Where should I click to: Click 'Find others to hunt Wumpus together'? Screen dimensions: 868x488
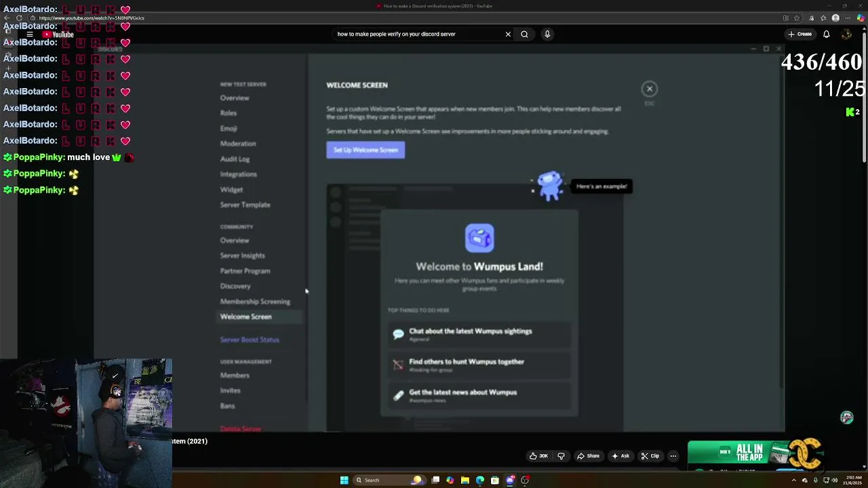pos(480,365)
